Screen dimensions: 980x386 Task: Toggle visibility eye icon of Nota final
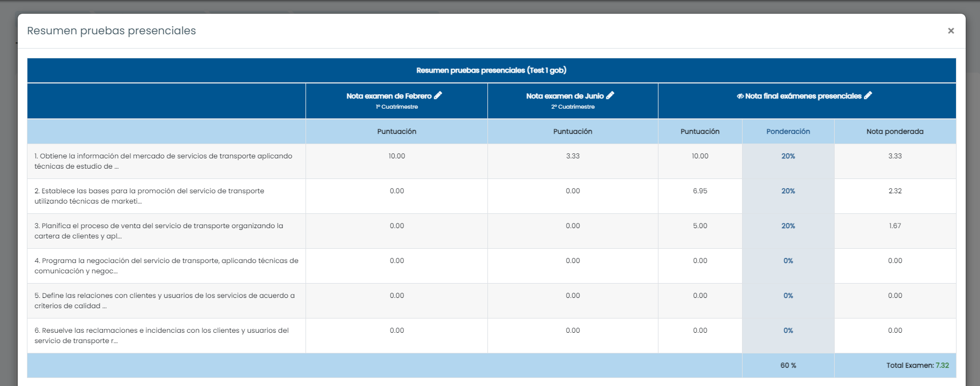click(x=740, y=96)
